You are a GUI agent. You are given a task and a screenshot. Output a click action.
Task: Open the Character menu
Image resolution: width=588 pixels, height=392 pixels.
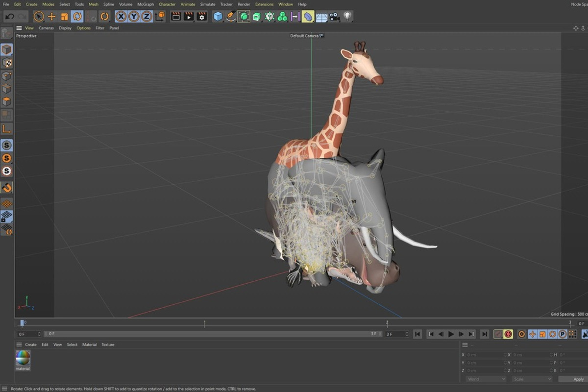pyautogui.click(x=167, y=4)
